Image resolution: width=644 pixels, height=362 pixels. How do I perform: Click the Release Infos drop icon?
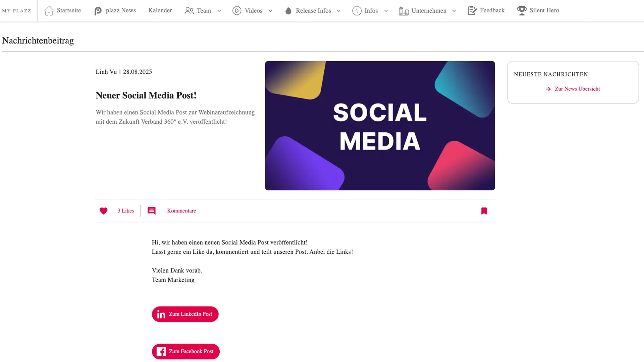click(288, 11)
